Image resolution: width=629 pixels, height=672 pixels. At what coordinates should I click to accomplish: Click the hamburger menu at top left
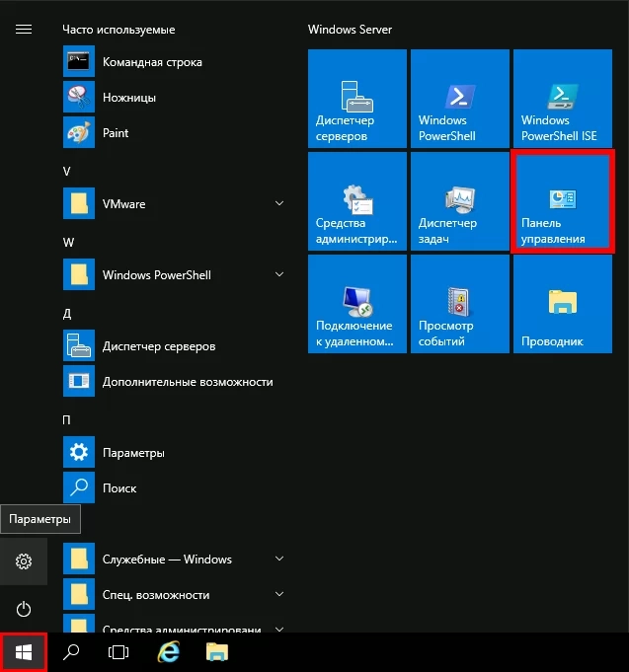(x=24, y=30)
